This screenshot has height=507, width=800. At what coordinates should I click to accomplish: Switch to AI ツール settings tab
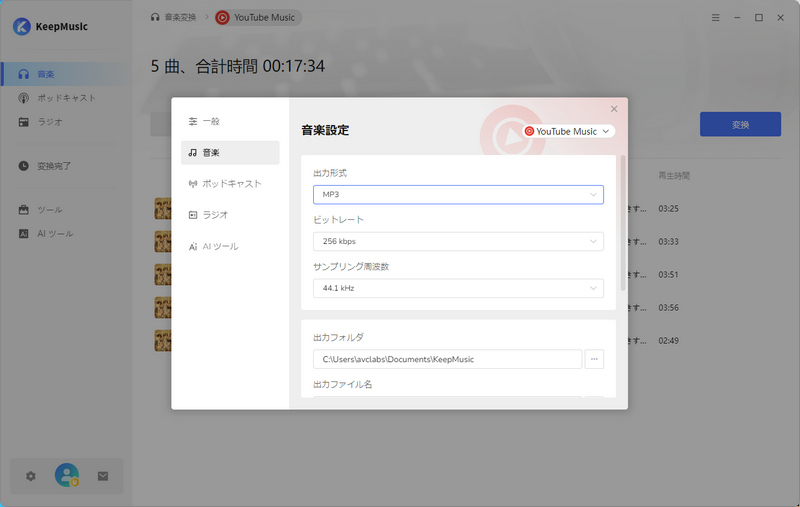[x=230, y=246]
